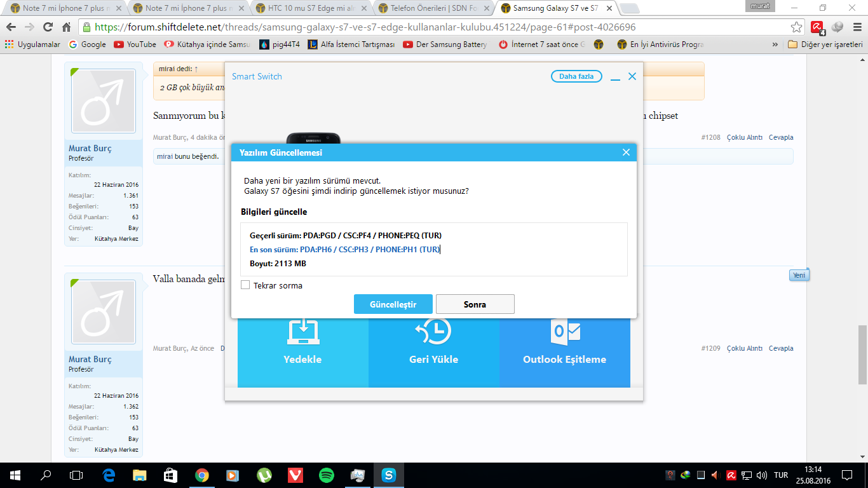The height and width of the screenshot is (488, 868).
Task: Open the #1208 post permalink
Action: [711, 137]
